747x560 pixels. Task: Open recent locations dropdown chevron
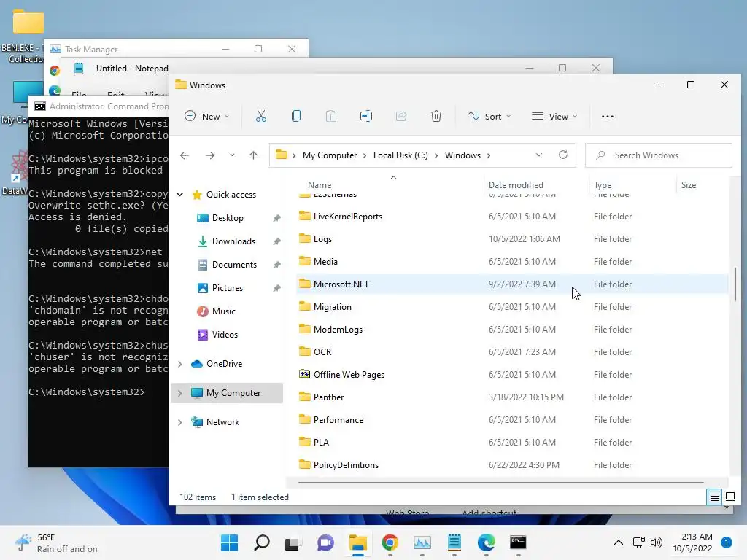[232, 155]
